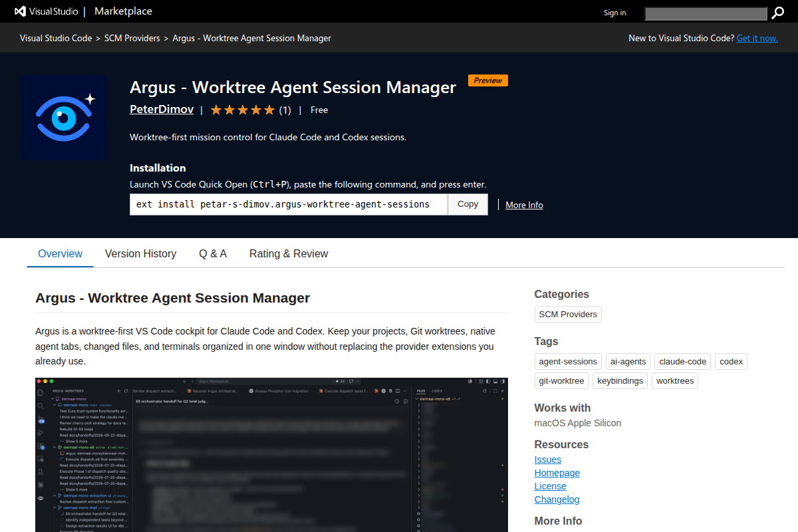Open SCM Providers breadcrumb

coord(132,38)
